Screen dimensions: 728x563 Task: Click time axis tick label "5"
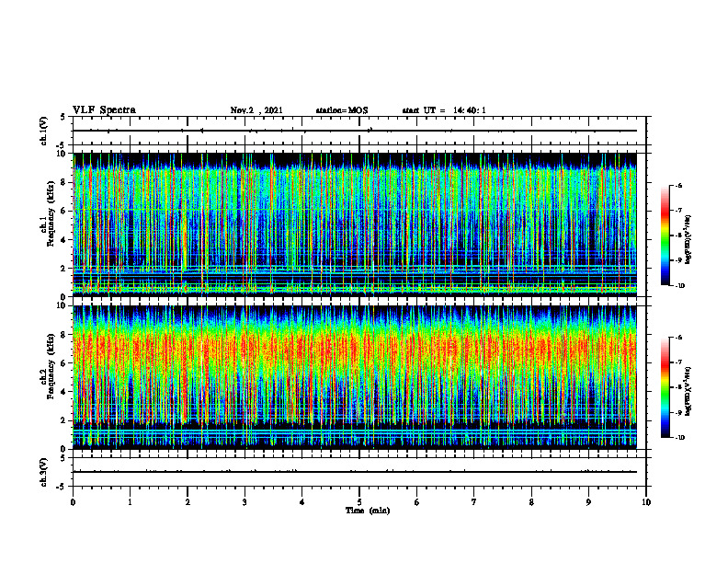tap(359, 502)
